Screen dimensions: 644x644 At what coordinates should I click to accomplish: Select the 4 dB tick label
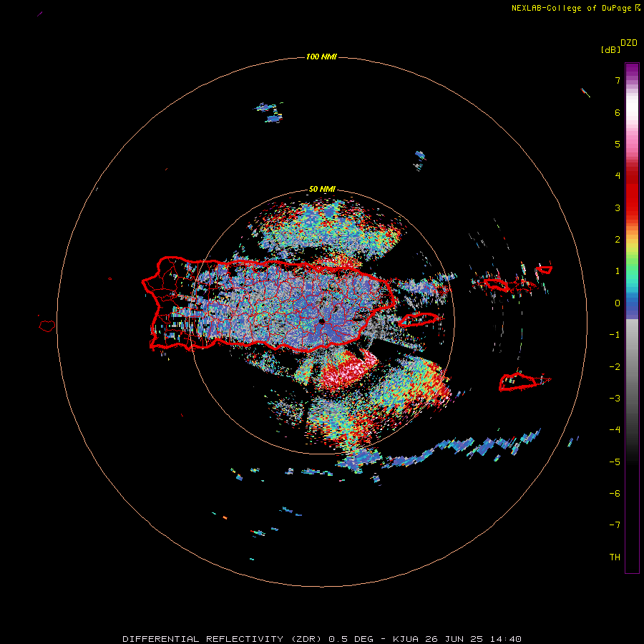(x=618, y=176)
